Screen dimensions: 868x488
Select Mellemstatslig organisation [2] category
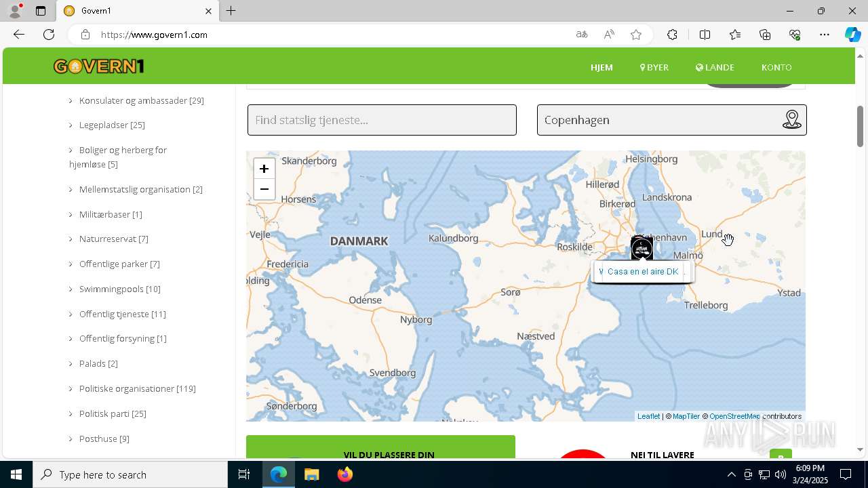(x=140, y=189)
